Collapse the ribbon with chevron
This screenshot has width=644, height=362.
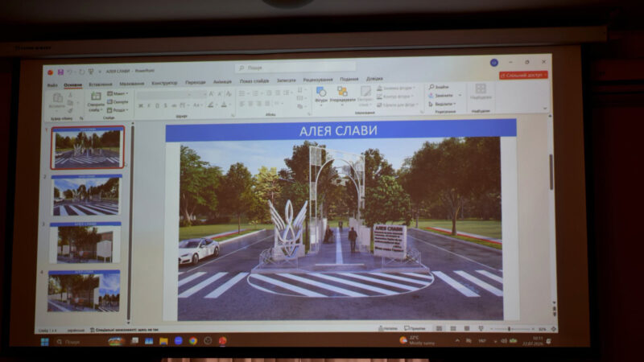click(545, 109)
